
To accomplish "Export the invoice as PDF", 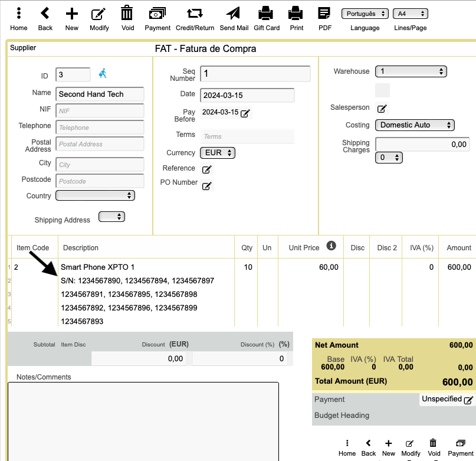I will (324, 19).
